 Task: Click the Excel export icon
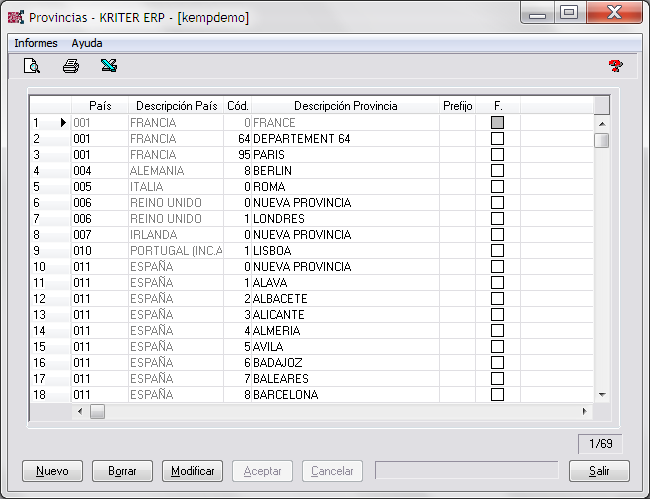[108, 67]
